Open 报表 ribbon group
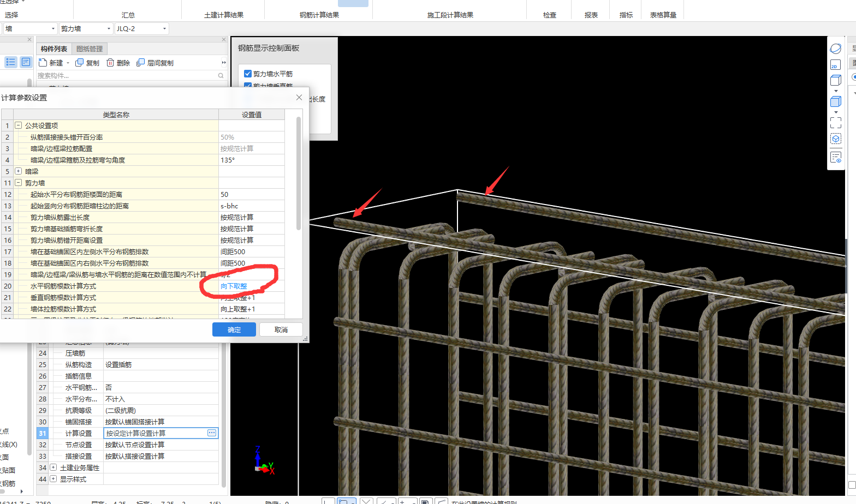 pos(591,15)
